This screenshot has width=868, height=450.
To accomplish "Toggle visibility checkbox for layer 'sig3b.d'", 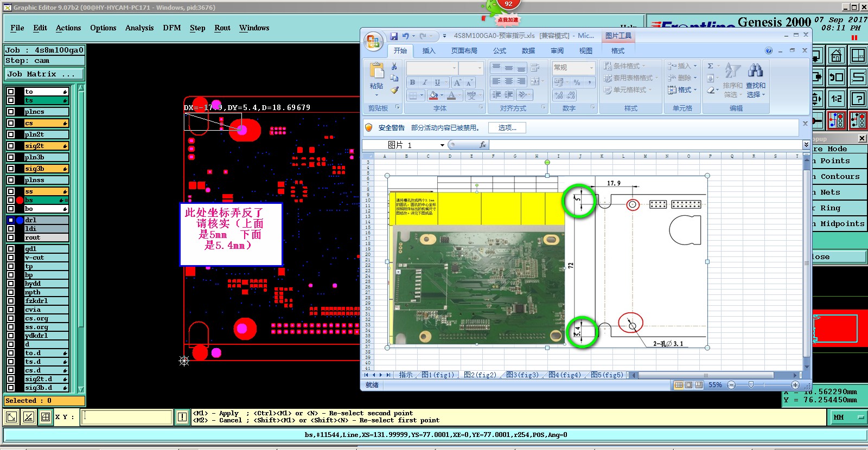I will [11, 388].
